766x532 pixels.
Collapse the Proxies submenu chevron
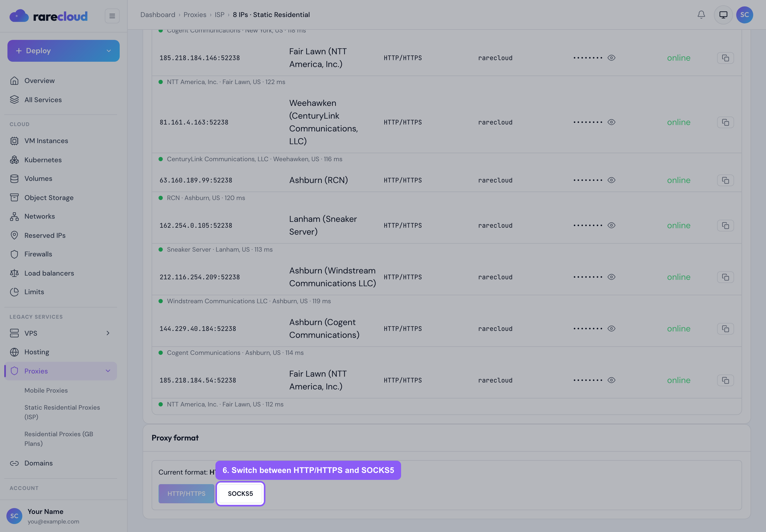coord(108,371)
